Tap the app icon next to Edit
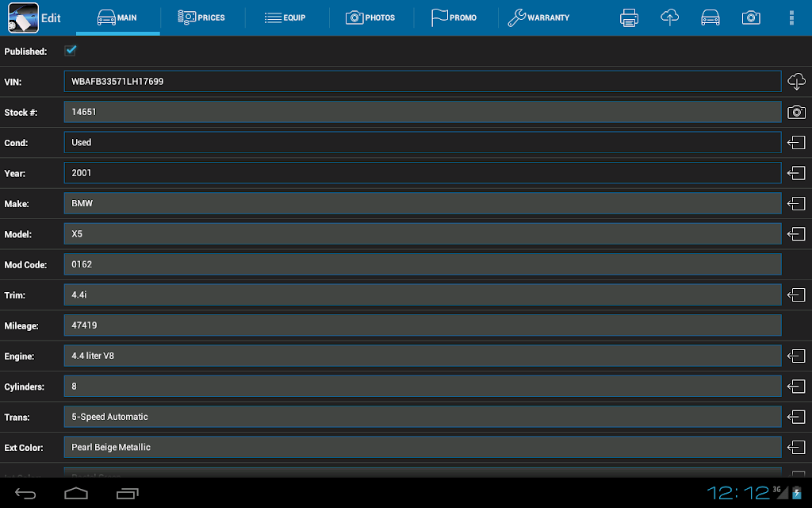This screenshot has height=508, width=812. (23, 17)
